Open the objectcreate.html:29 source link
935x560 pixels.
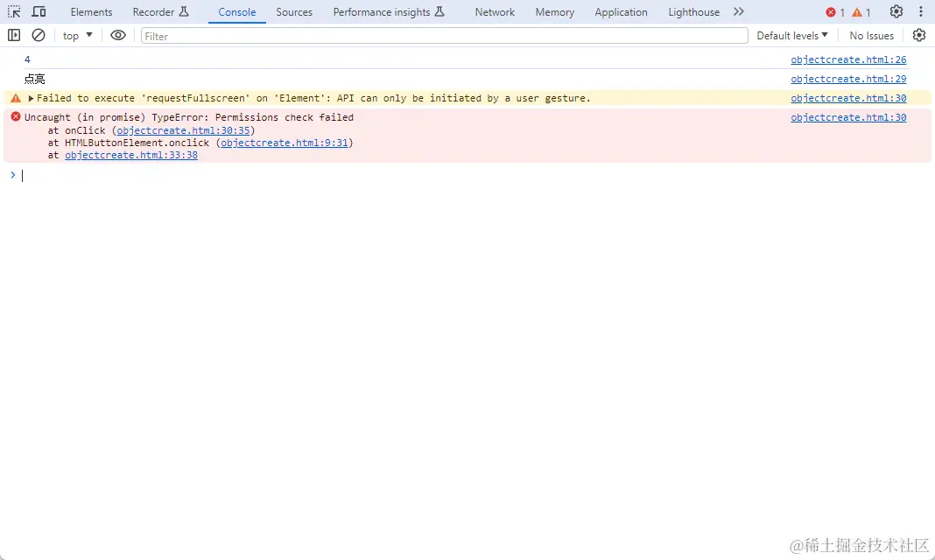click(x=848, y=79)
